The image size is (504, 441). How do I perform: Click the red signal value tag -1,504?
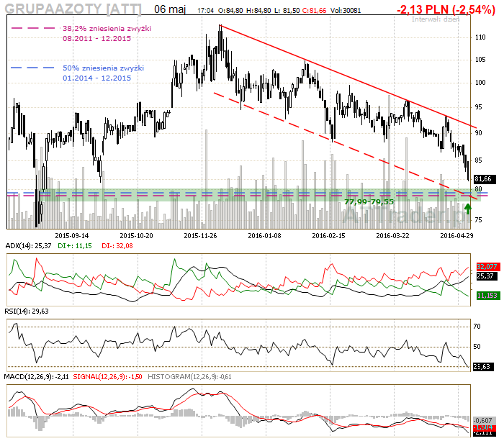[x=483, y=427]
